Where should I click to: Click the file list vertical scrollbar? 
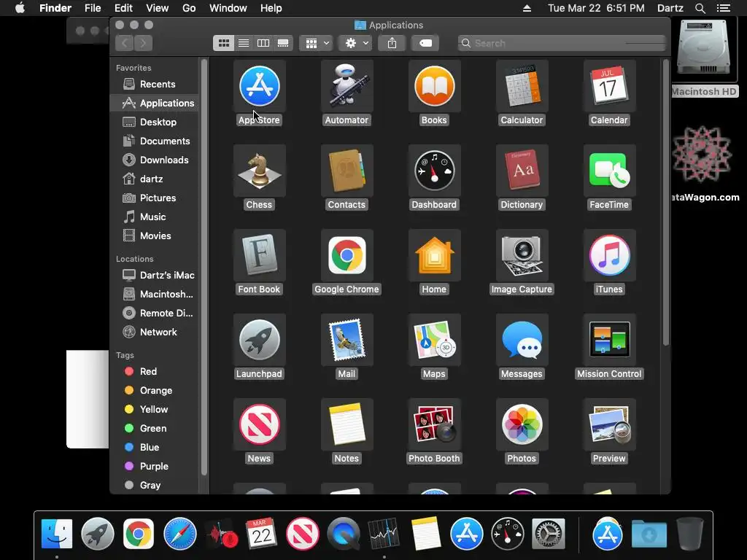click(666, 203)
